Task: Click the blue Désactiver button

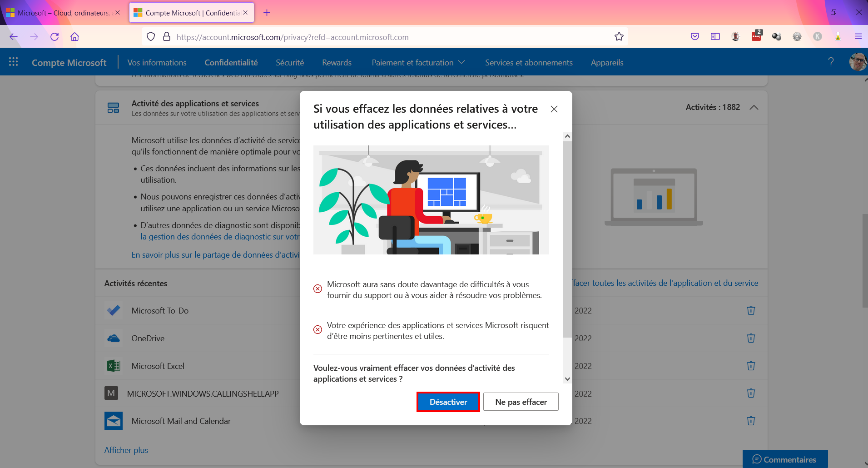Action: (448, 402)
